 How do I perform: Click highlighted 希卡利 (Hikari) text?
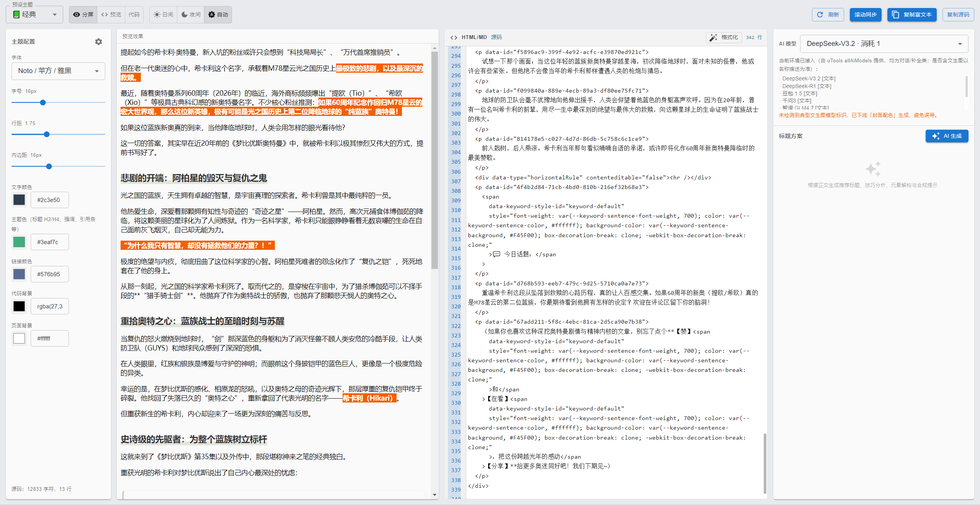click(x=369, y=398)
